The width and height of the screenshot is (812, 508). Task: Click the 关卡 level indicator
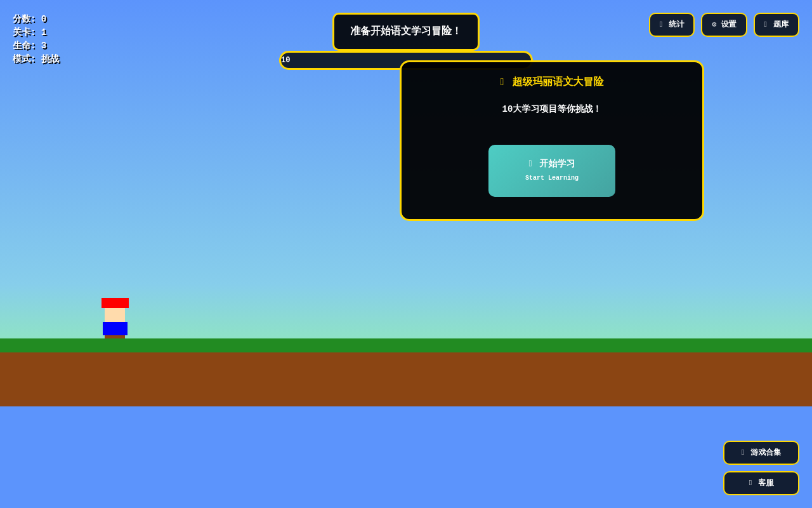pyautogui.click(x=30, y=32)
